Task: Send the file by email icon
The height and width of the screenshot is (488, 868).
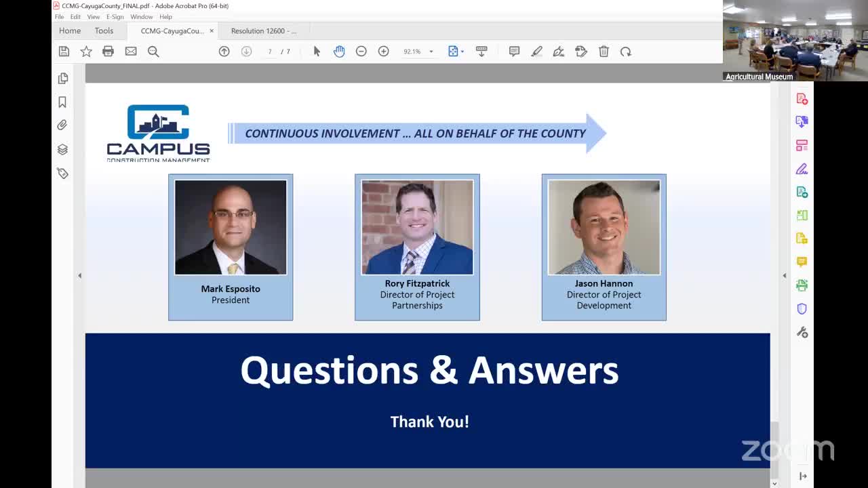Action: 131,52
